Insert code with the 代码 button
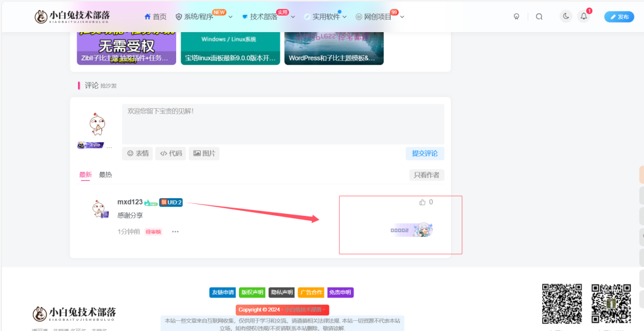This screenshot has width=644, height=331. click(170, 154)
